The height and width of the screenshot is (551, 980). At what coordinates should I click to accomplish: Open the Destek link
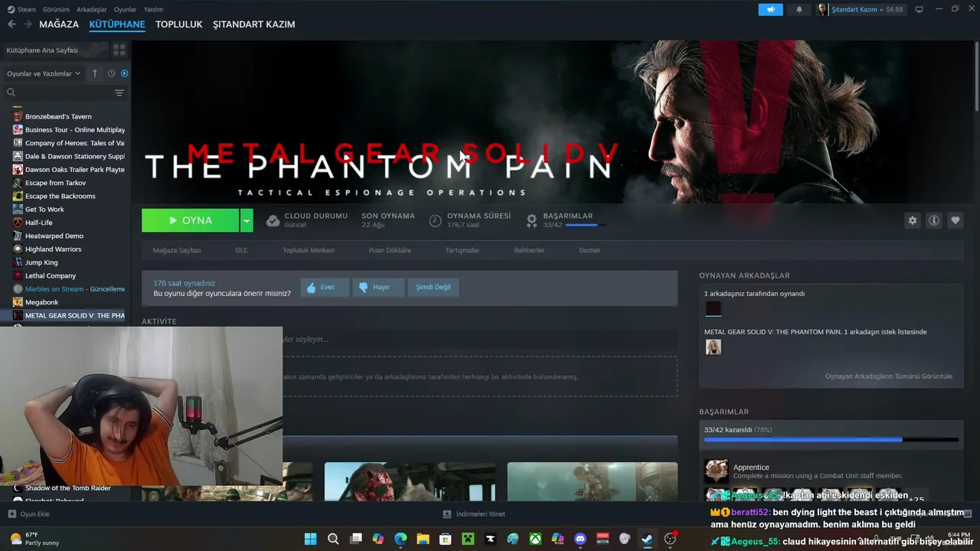[x=590, y=250]
